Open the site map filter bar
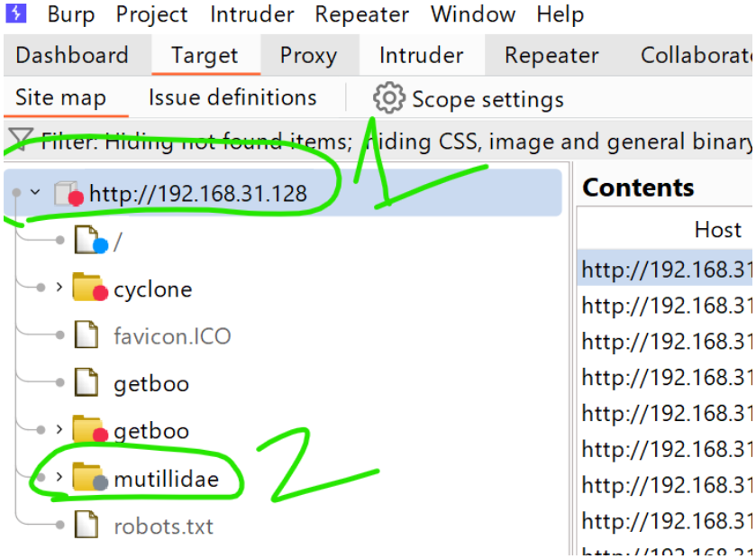The width and height of the screenshot is (756, 559). 378,141
